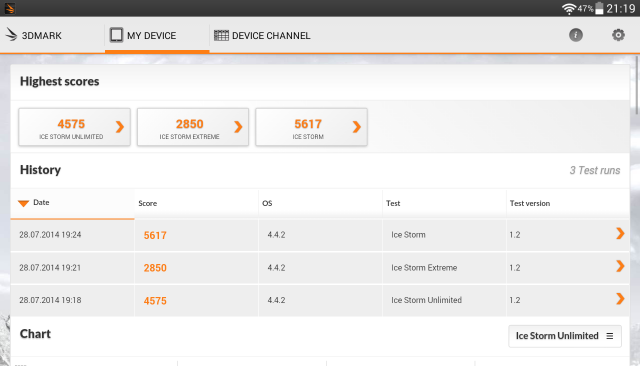Select the score 5617 in history table
Viewport: 640px width, 366px height.
(x=155, y=235)
